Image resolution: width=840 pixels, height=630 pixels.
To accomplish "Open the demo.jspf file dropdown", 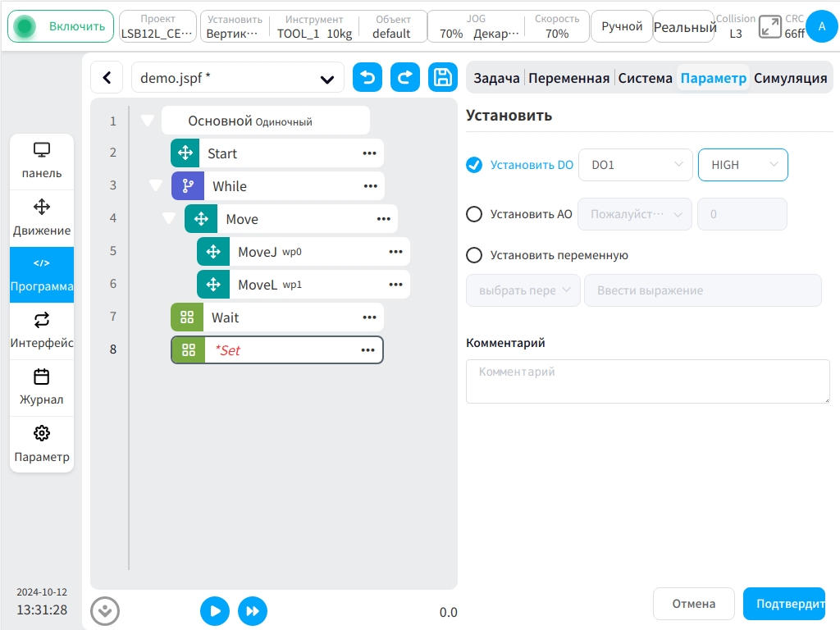I will click(x=237, y=78).
